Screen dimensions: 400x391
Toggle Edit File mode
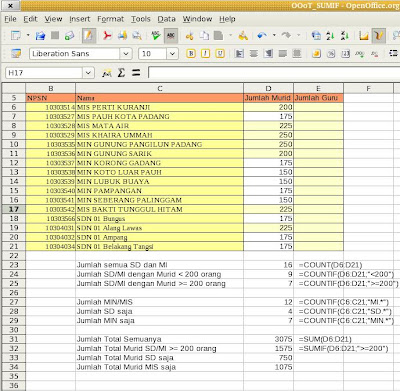[89, 35]
